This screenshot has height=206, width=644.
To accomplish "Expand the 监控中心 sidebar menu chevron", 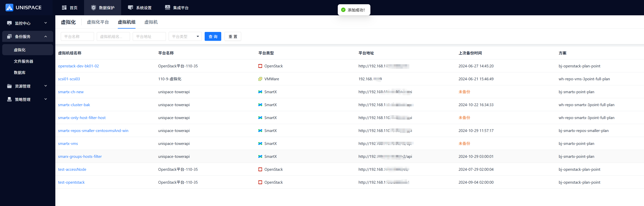I will click(x=46, y=23).
